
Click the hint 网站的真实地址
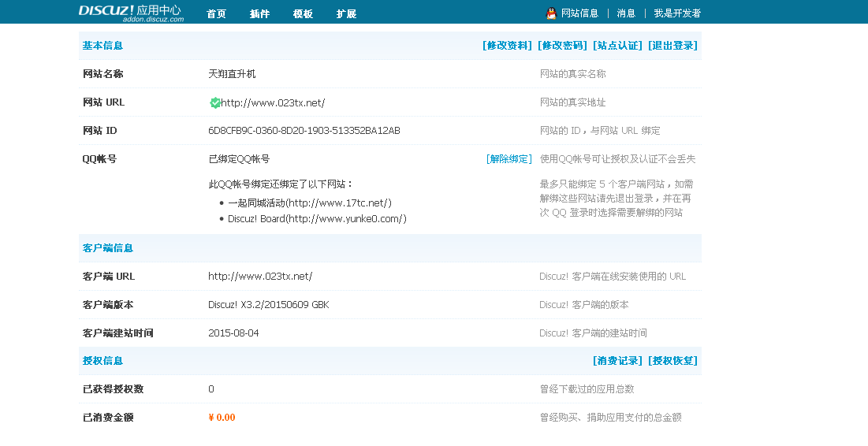[x=573, y=102]
